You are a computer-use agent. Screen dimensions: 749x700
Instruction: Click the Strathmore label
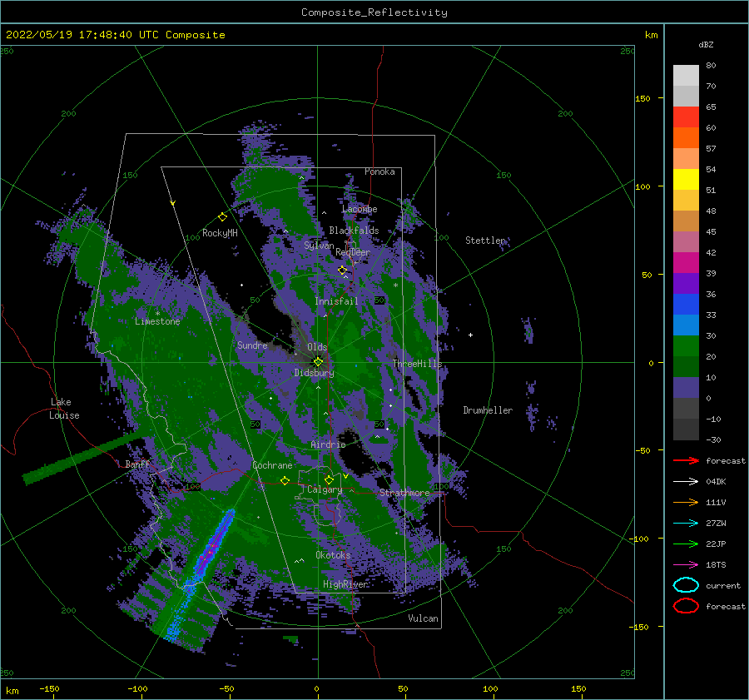point(404,493)
